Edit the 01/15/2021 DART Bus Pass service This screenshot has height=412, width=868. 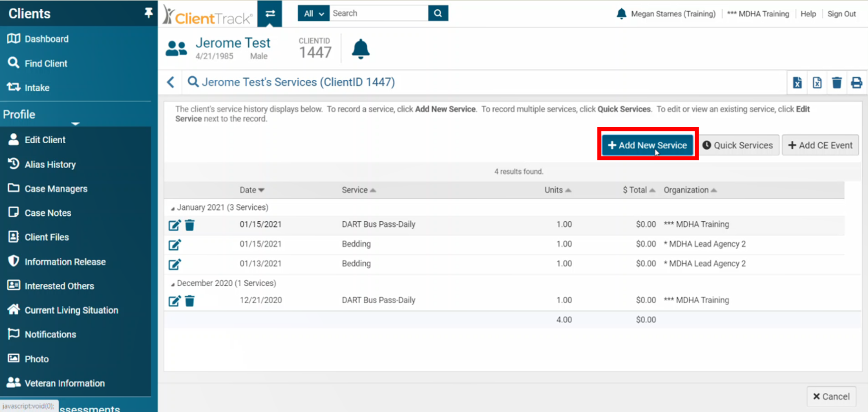point(175,225)
